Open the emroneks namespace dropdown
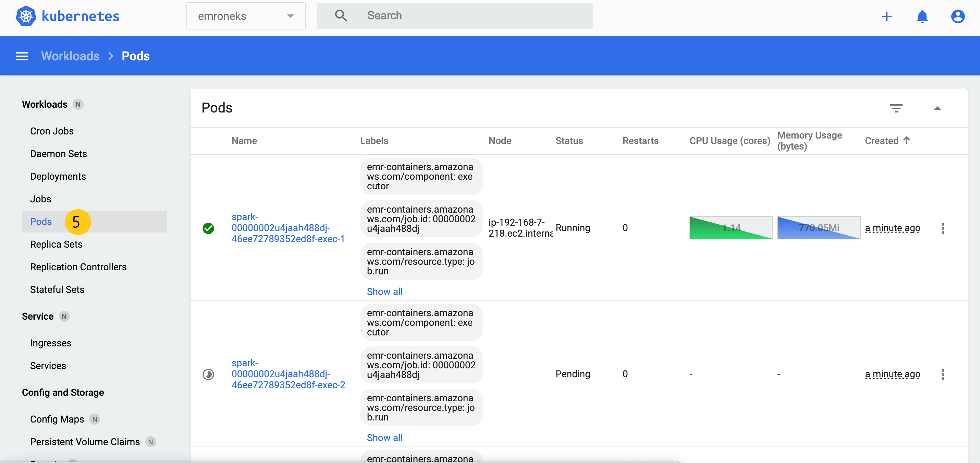The height and width of the screenshot is (463, 980). pos(246,16)
